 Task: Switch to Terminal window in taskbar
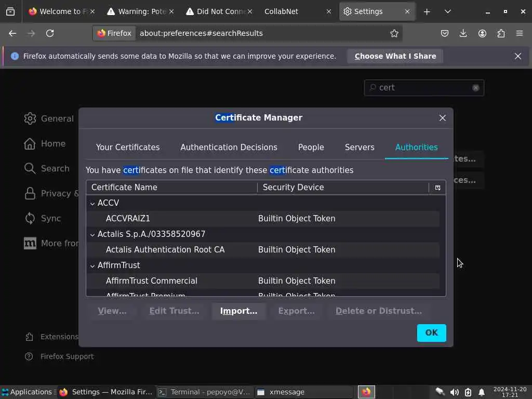[205, 392]
